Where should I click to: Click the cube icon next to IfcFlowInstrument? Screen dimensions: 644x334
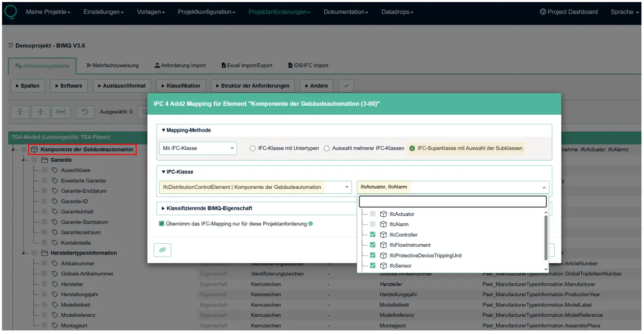(x=383, y=245)
